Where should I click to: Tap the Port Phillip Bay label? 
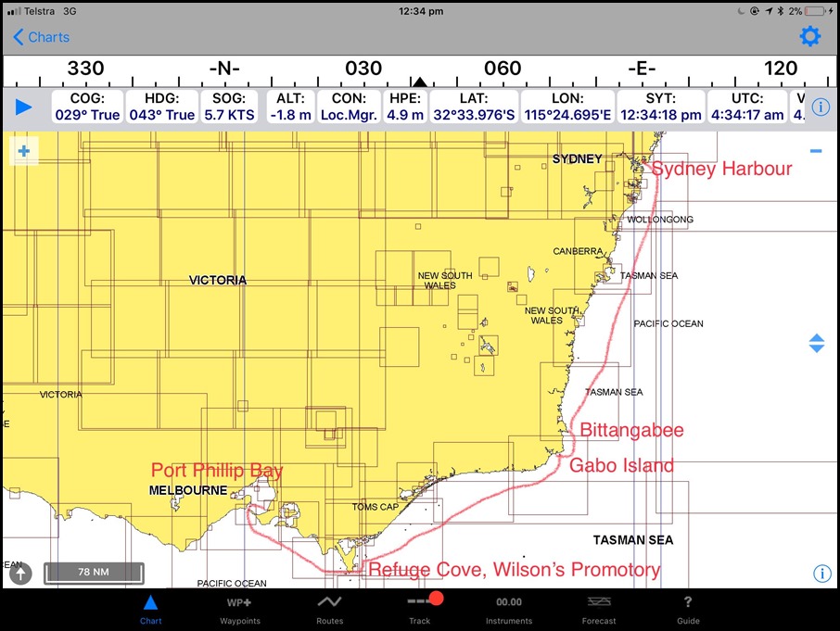click(217, 471)
